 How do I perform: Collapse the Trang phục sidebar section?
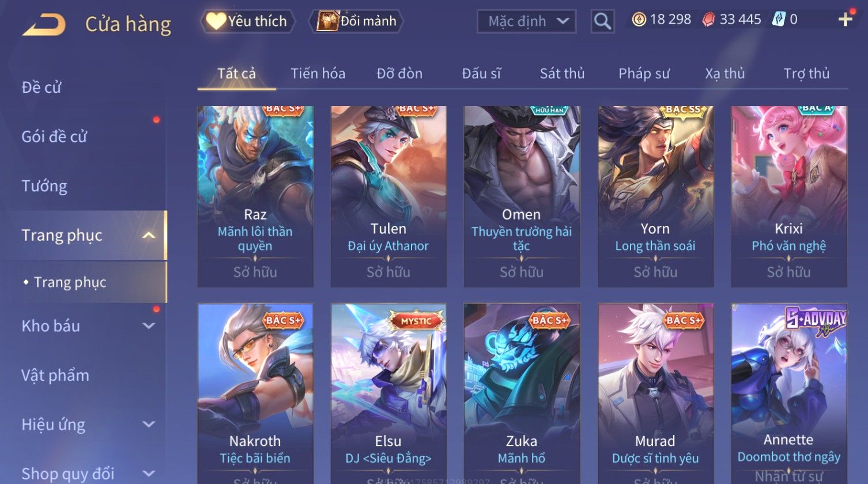149,235
